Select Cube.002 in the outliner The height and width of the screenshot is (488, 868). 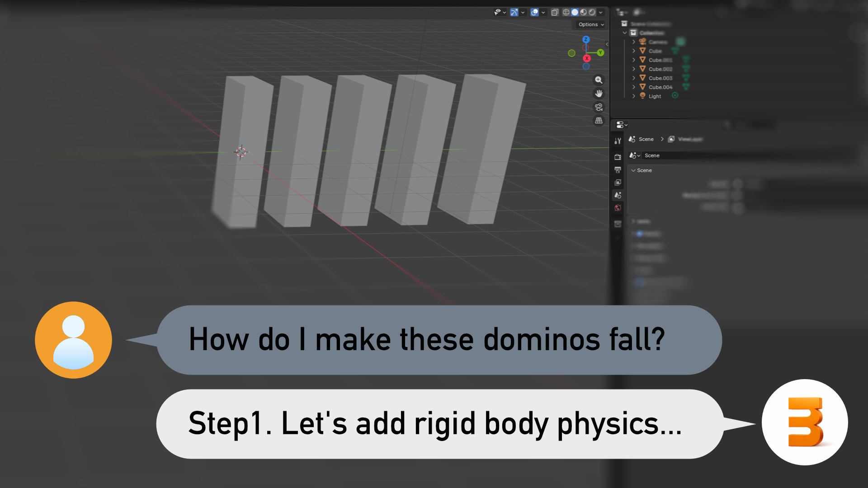click(x=660, y=69)
